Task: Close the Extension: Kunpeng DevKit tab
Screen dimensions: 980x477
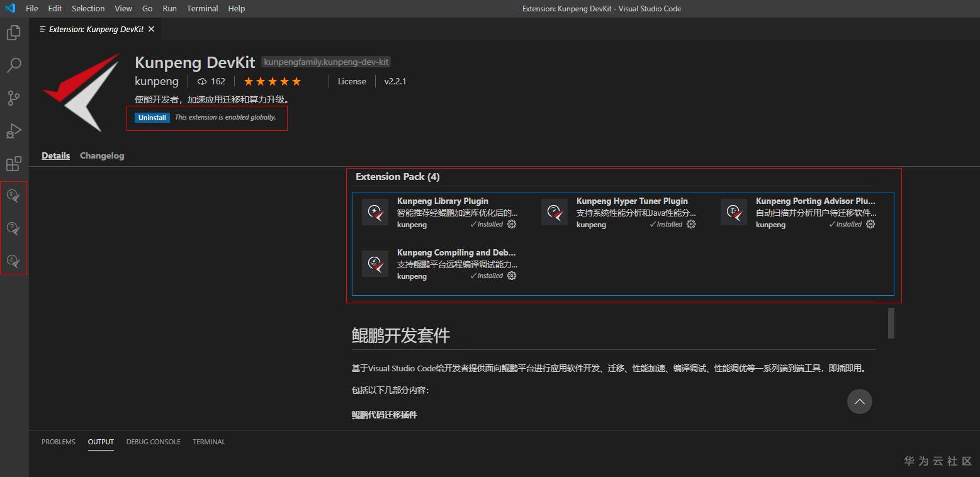Action: (x=151, y=29)
